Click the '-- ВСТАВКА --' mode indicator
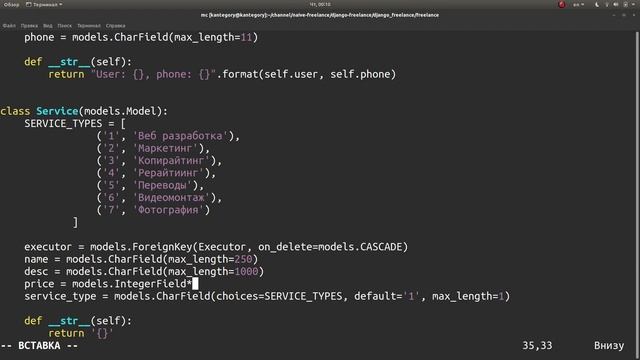 [x=39, y=346]
